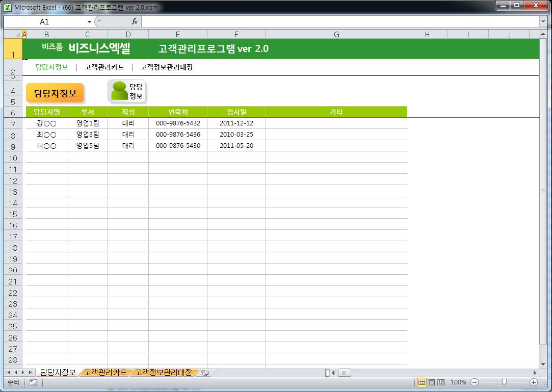
Task: Click the fx insert function icon
Action: (135, 22)
